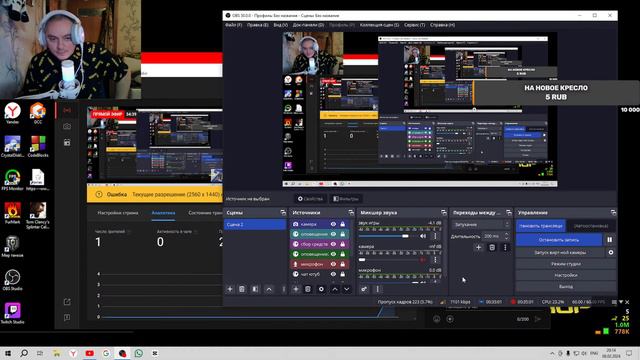Click Выход button in OBS controls
Image resolution: width=640 pixels, height=360 pixels.
pos(566,287)
